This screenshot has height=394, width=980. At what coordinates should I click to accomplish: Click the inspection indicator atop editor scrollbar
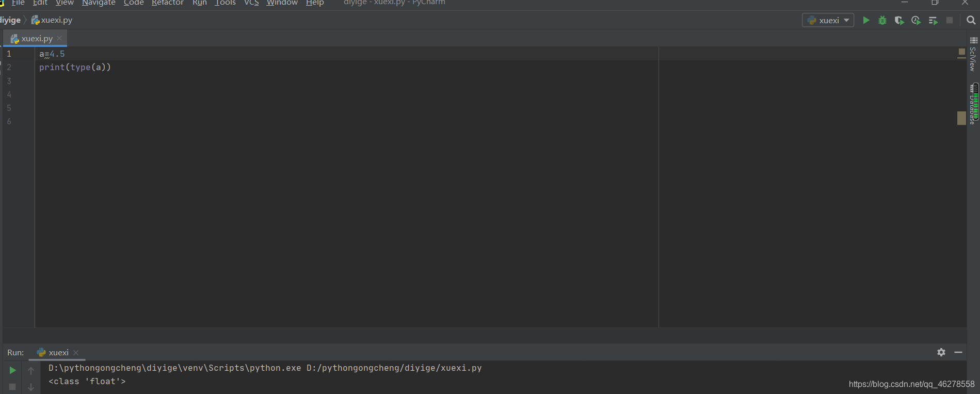point(961,52)
